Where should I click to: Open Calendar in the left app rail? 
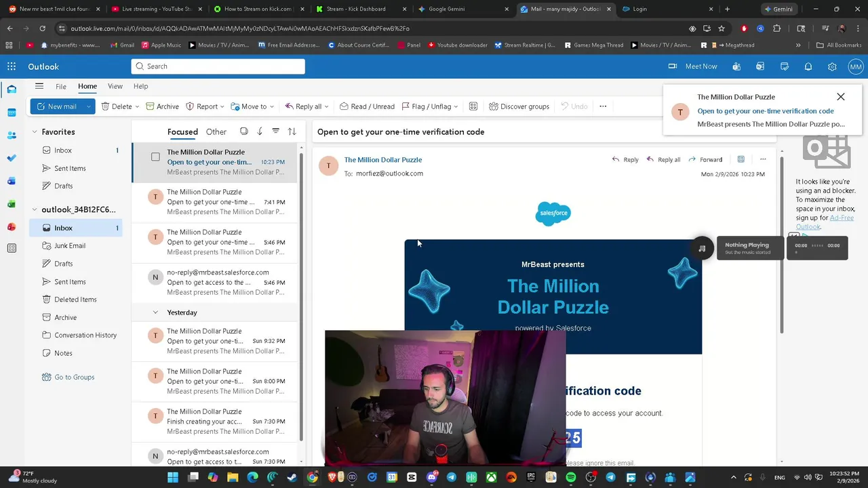(x=12, y=113)
